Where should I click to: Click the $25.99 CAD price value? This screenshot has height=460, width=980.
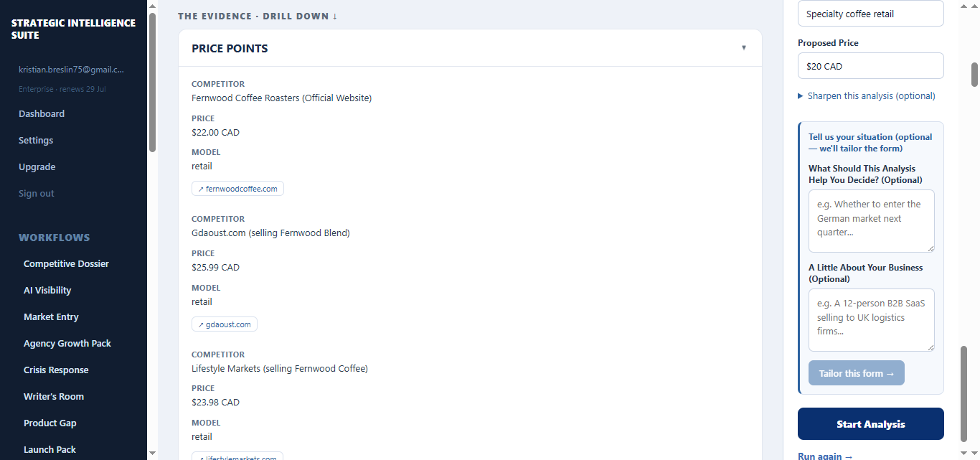tap(215, 267)
